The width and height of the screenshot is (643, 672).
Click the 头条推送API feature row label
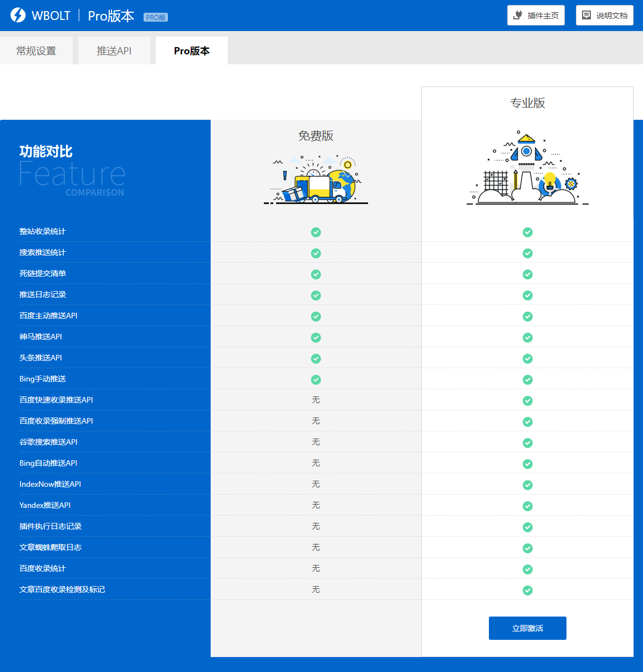[x=40, y=358]
